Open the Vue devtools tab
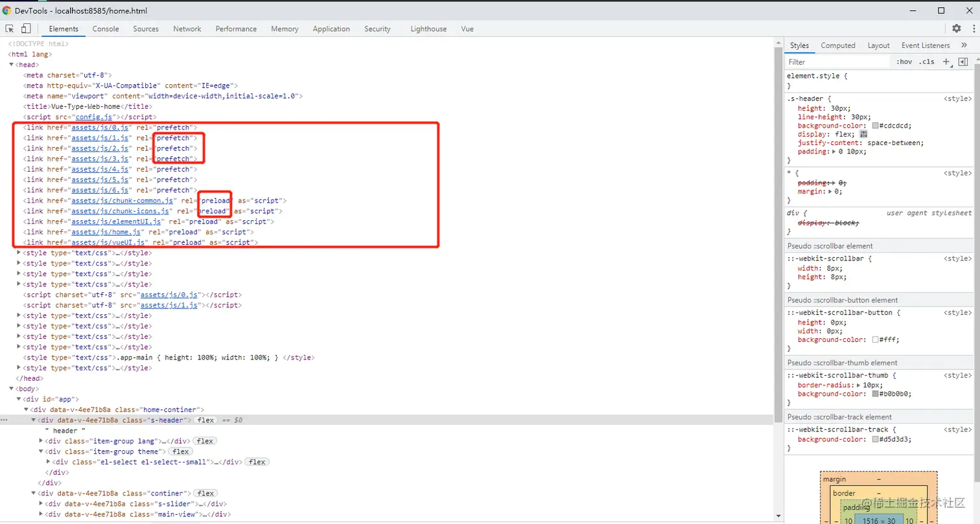Image resolution: width=980 pixels, height=524 pixels. [x=467, y=28]
